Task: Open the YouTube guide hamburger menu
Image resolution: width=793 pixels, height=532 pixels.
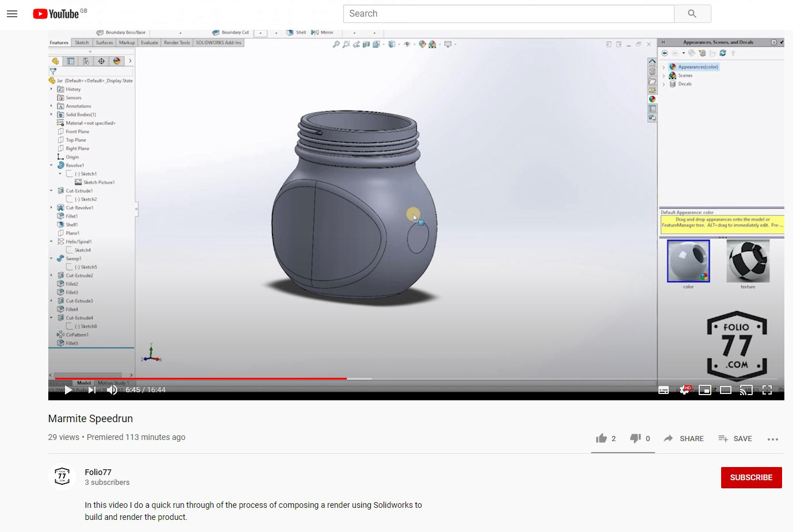Action: pos(12,14)
